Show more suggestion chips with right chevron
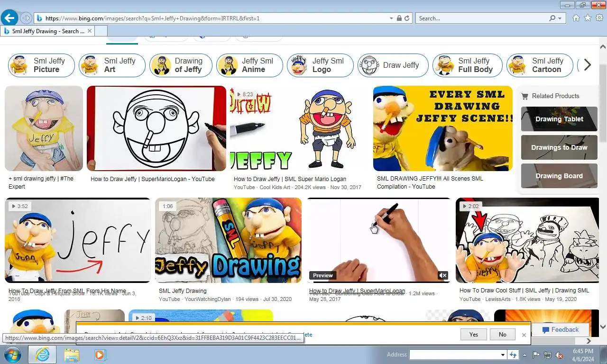Image resolution: width=607 pixels, height=364 pixels. pos(588,65)
